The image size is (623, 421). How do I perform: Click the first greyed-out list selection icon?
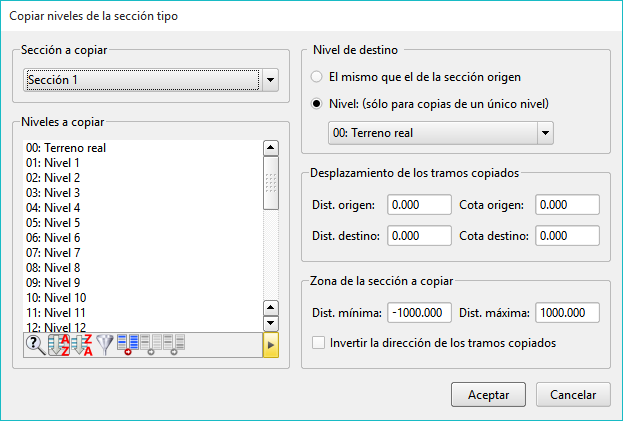coord(151,345)
